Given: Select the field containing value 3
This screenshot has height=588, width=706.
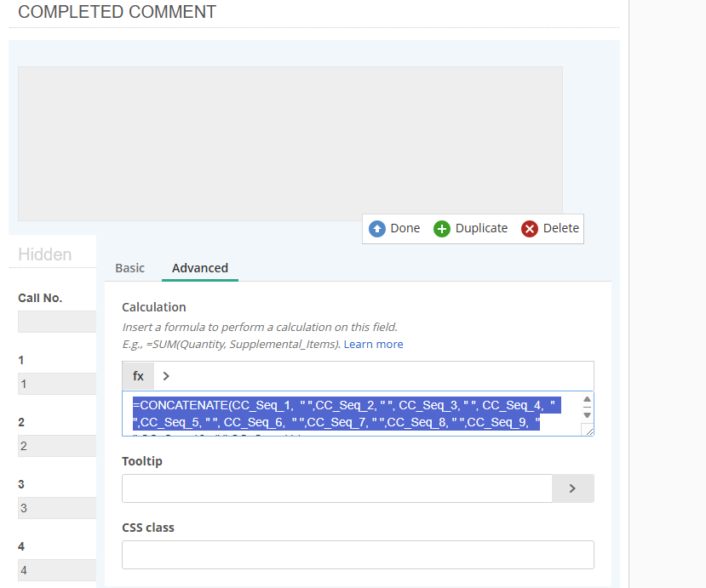Looking at the screenshot, I should [57, 508].
